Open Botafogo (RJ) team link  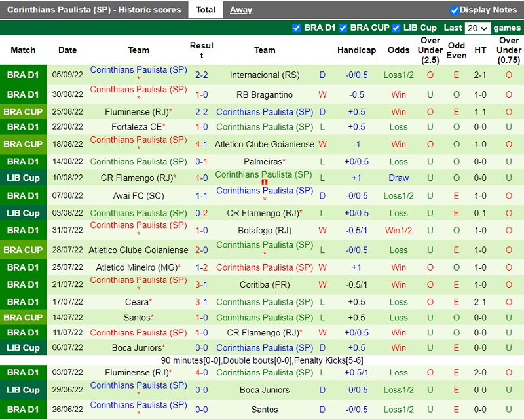click(x=265, y=230)
